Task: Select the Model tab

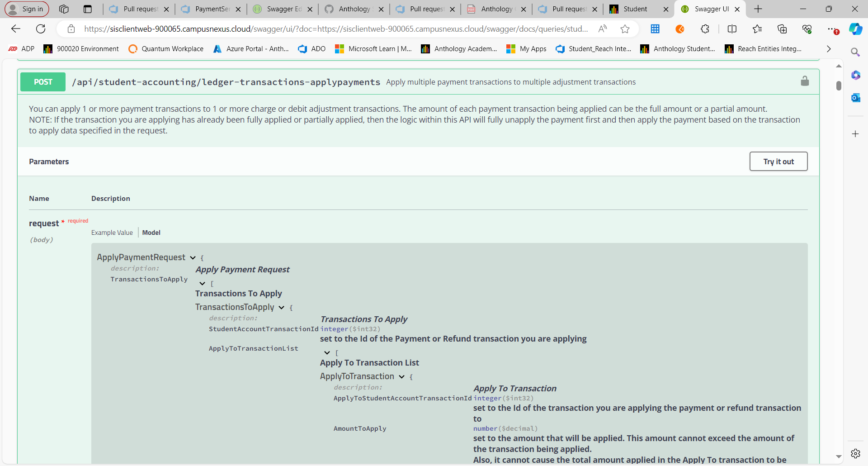Action: 151,233
